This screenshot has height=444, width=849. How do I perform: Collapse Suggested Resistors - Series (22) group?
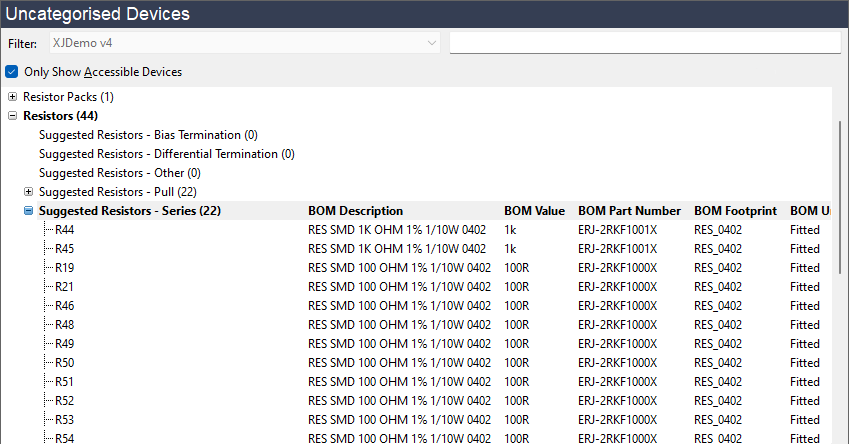[x=28, y=211]
